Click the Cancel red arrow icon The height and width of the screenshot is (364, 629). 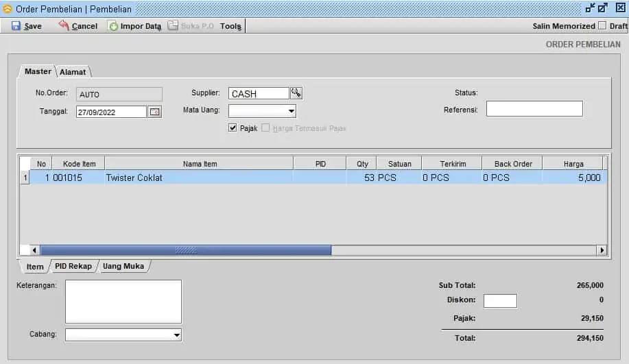coord(63,25)
